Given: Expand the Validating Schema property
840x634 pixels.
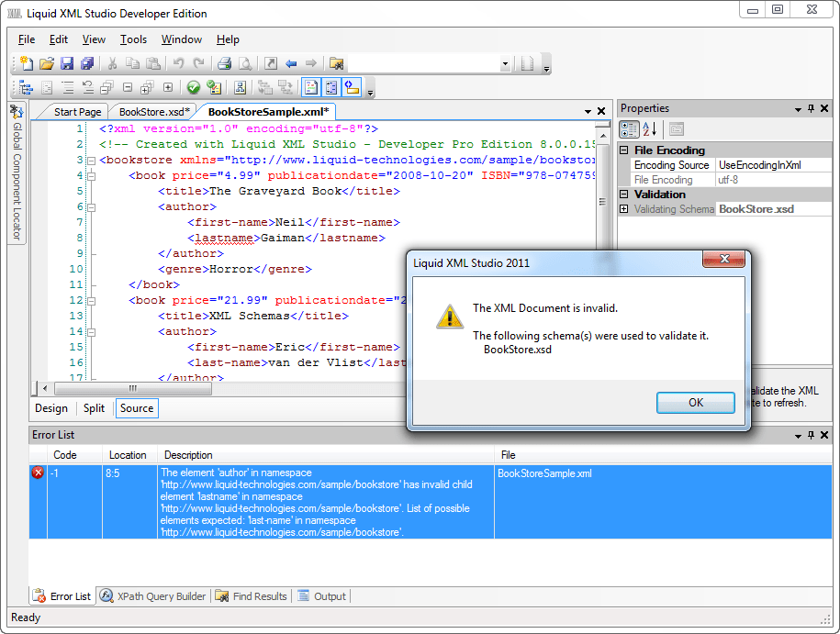Looking at the screenshot, I should [x=624, y=209].
